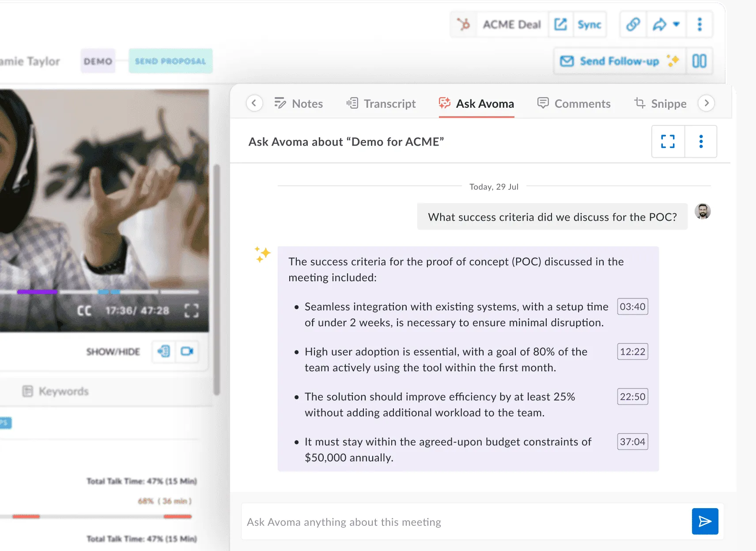This screenshot has height=551, width=756.
Task: Expand Ask Avoma panel to fullscreen
Action: tap(668, 141)
